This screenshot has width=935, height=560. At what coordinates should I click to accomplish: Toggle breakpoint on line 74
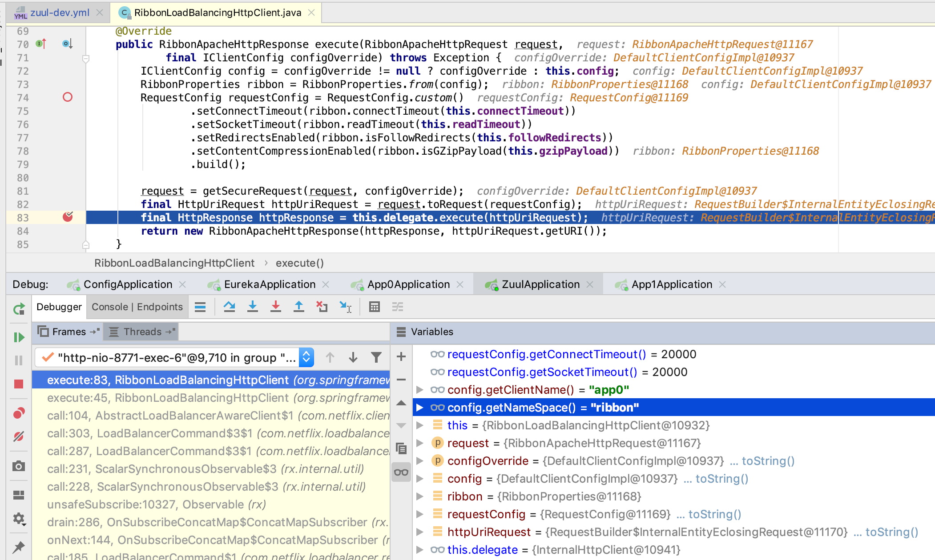(x=68, y=97)
